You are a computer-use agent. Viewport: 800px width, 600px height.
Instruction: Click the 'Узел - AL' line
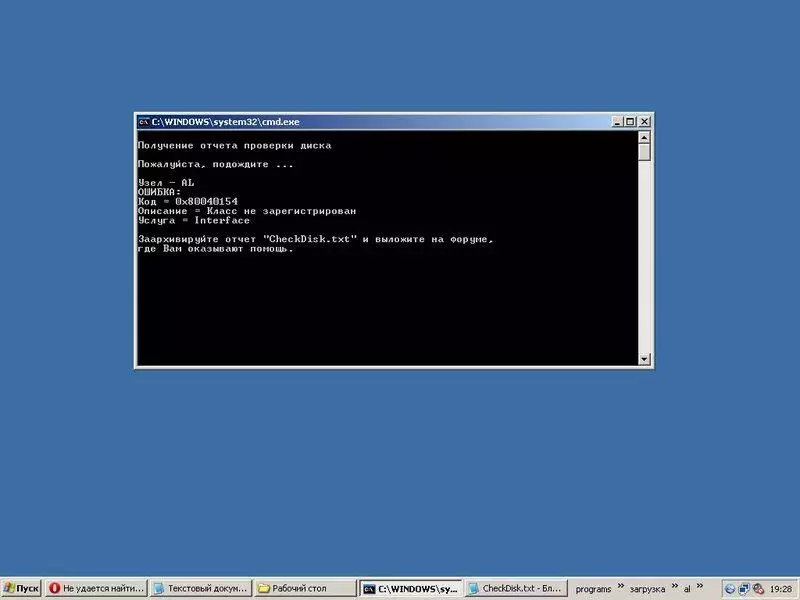(x=166, y=183)
